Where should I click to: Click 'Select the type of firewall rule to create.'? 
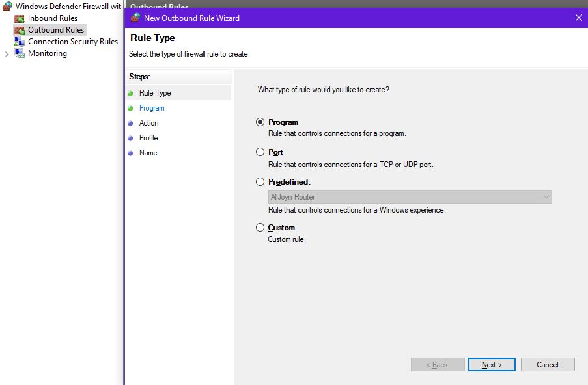[x=189, y=54]
